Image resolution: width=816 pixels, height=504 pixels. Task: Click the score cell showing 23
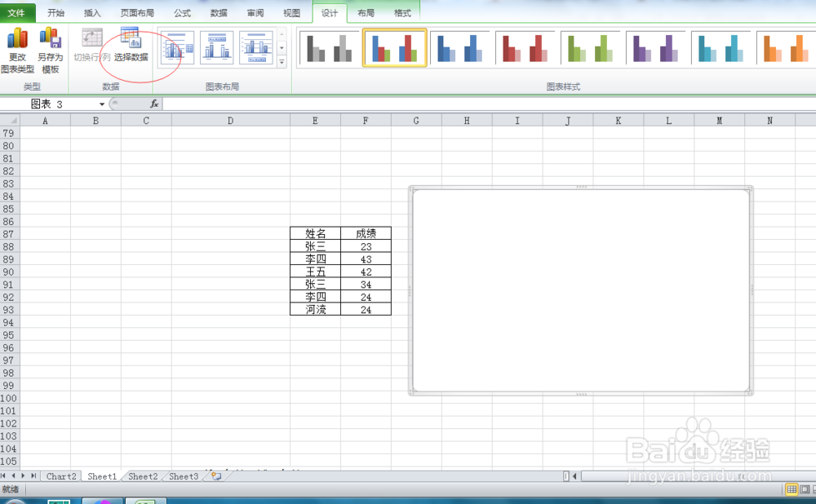click(366, 246)
